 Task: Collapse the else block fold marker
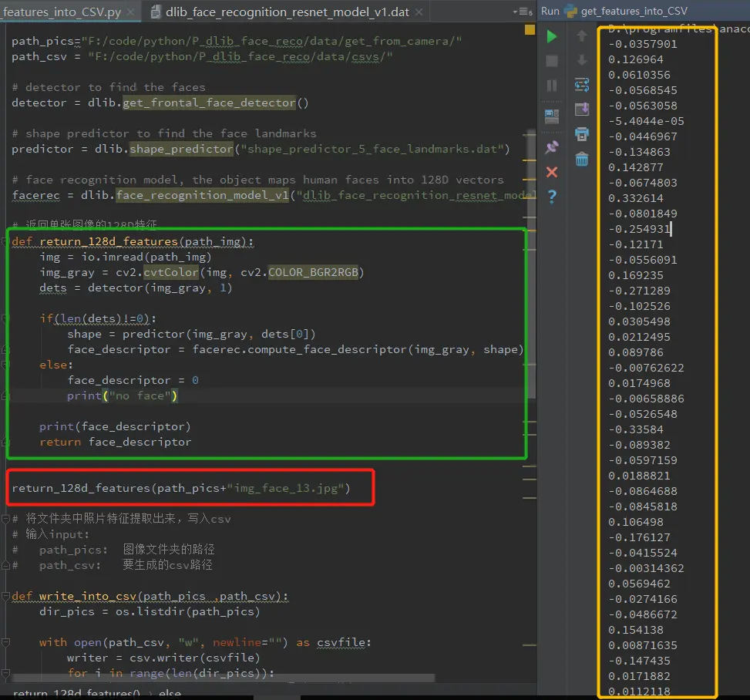[x=5, y=365]
